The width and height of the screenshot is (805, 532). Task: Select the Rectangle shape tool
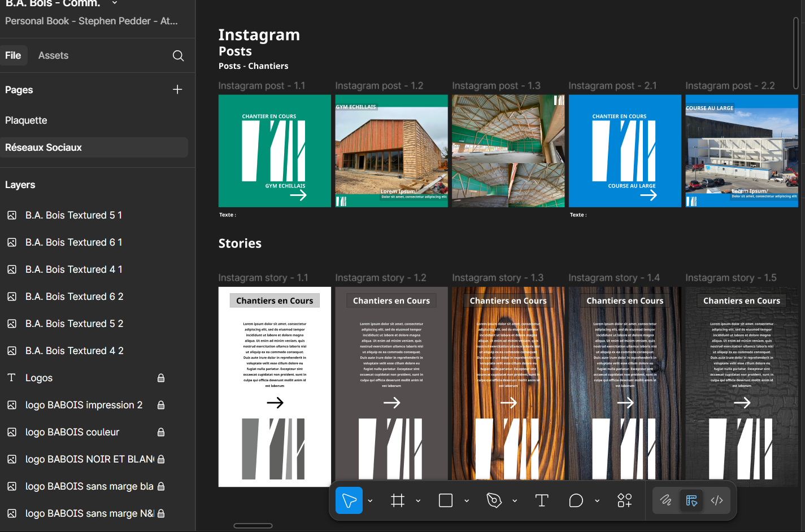pos(446,500)
